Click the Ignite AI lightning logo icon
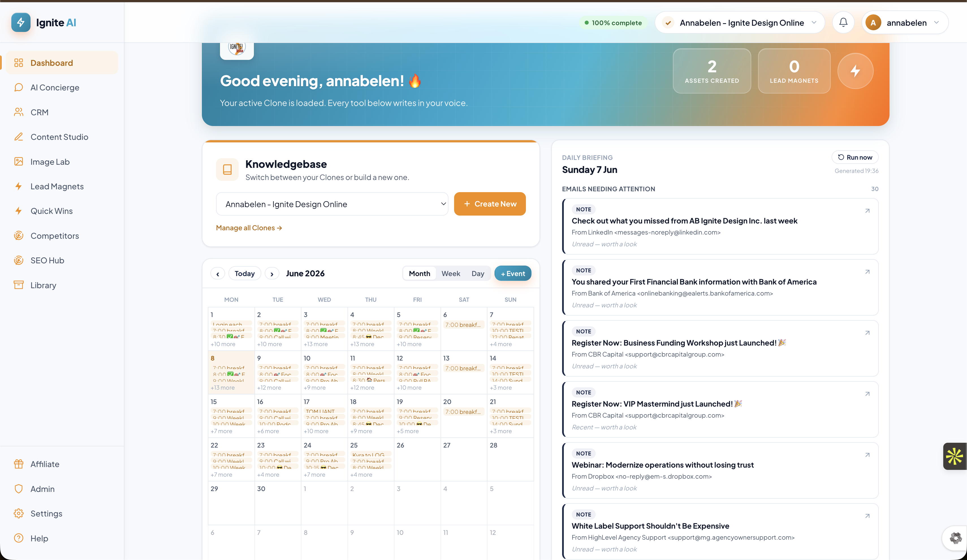Screen dimensions: 967x560 pos(21,23)
